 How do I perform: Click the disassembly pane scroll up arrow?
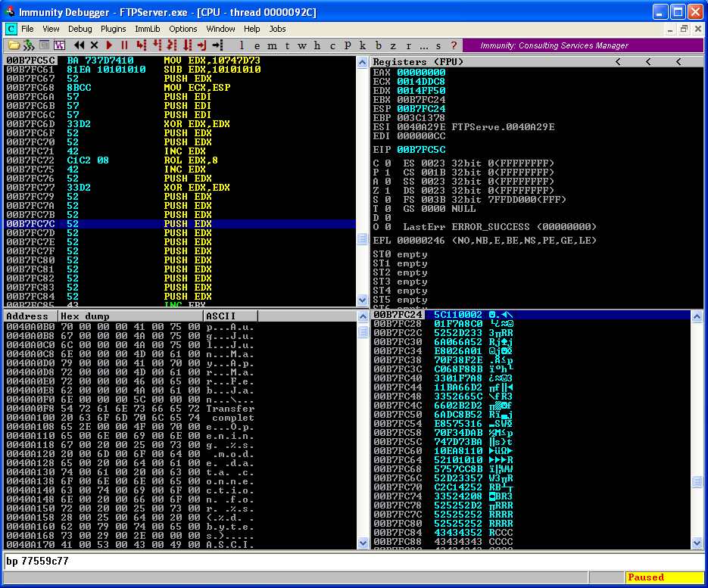point(362,62)
